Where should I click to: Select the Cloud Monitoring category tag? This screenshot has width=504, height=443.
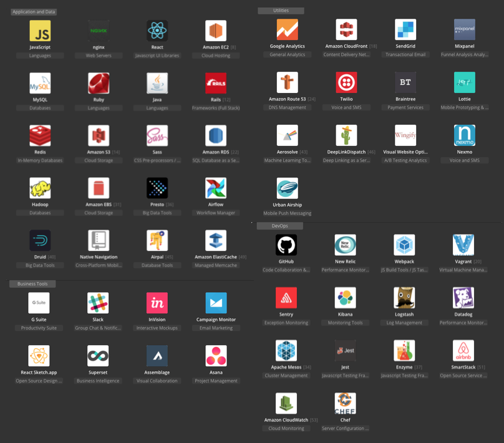286,428
